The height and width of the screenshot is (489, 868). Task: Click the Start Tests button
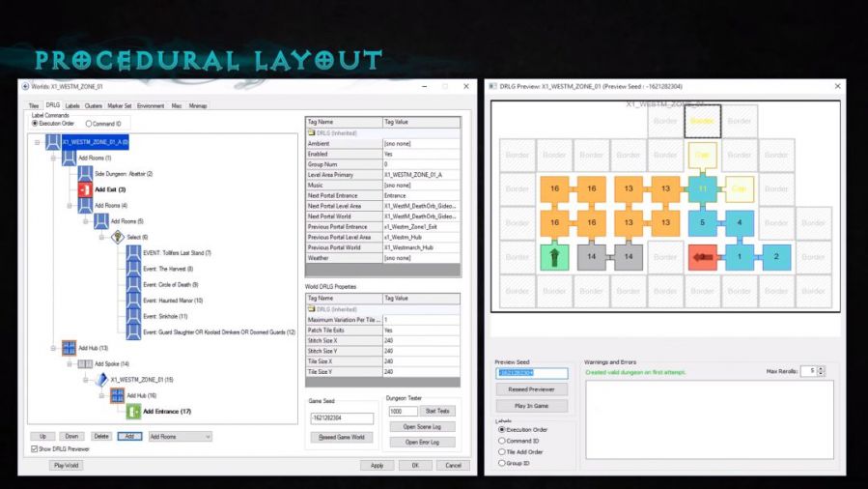tap(437, 411)
